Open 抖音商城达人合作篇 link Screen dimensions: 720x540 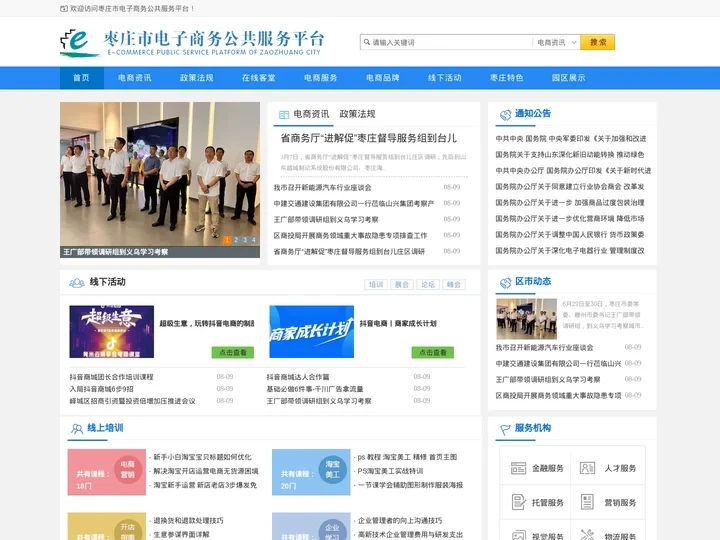298,377
